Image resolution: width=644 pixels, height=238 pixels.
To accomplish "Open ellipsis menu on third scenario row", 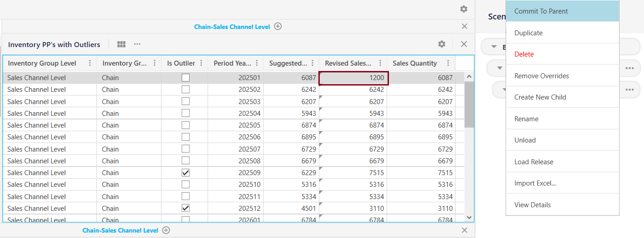I will (630, 90).
